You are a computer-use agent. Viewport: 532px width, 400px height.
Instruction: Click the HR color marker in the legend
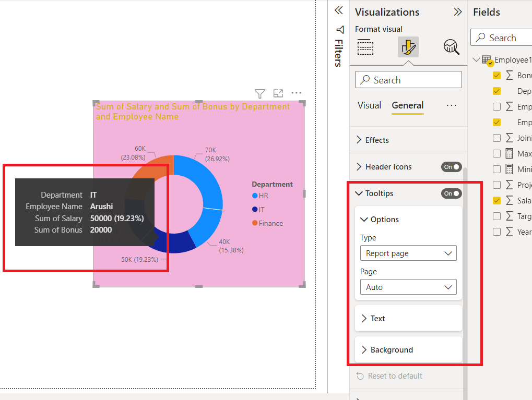pyautogui.click(x=255, y=196)
